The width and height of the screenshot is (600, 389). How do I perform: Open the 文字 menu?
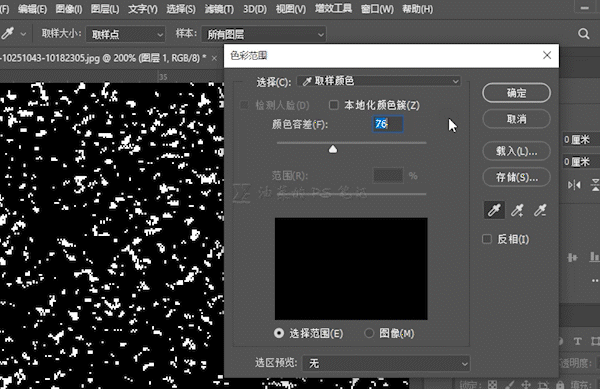click(x=142, y=9)
